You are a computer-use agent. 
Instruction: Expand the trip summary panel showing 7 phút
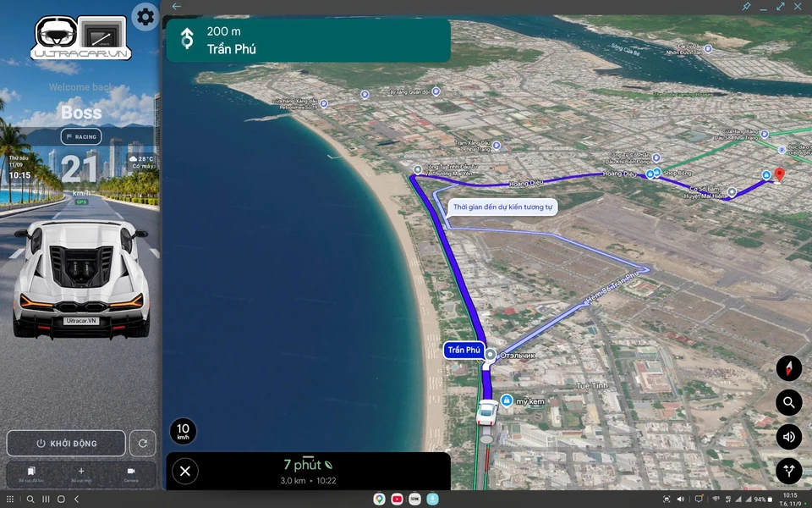[x=308, y=471]
